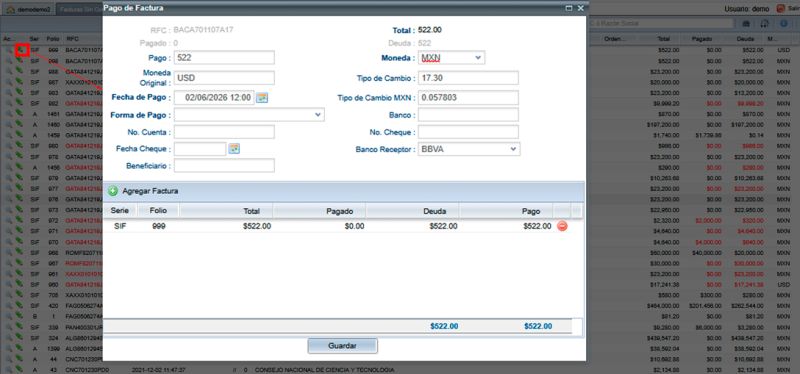The image size is (800, 374).
Task: Click magnifier icon on folio 998 row
Action: click(x=9, y=60)
